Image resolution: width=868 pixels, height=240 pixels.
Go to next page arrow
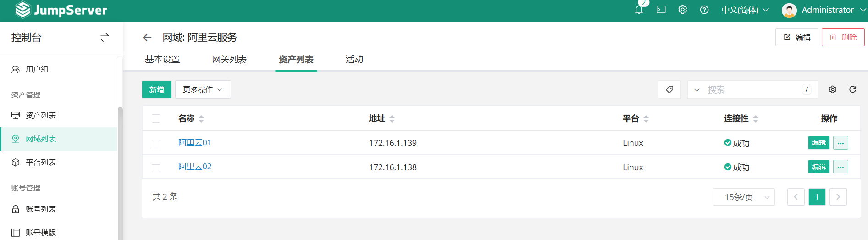click(x=838, y=197)
